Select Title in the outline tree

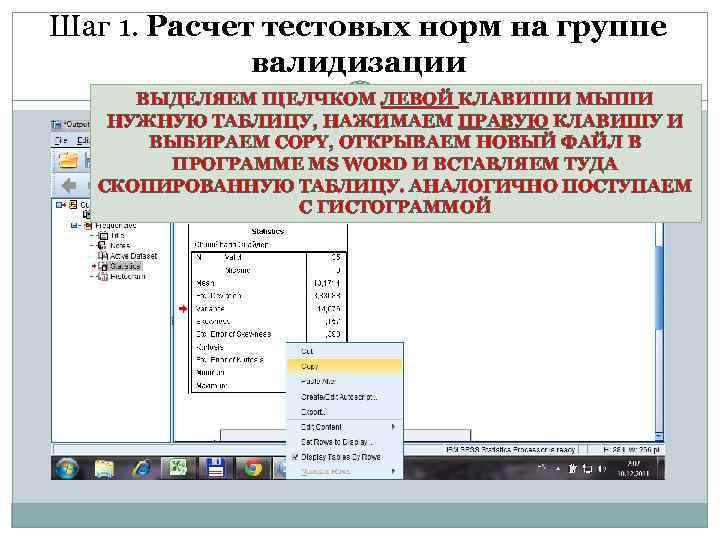pos(117,236)
